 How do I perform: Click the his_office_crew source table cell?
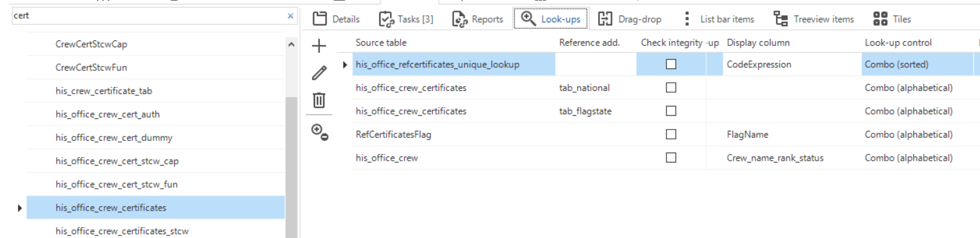(454, 158)
